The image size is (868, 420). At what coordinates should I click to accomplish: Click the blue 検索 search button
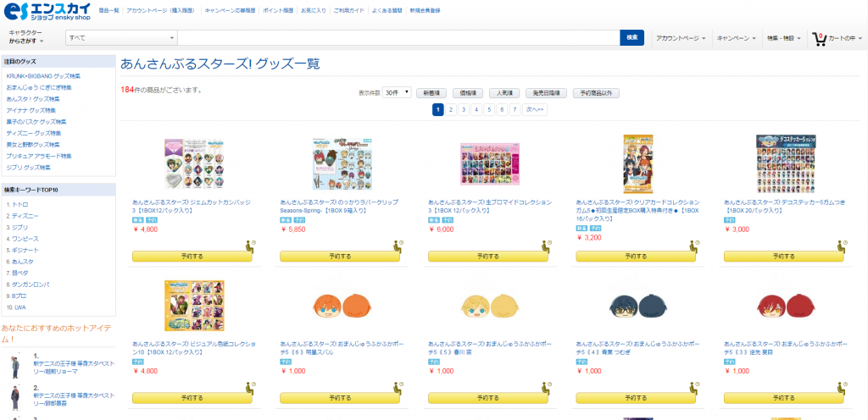click(x=632, y=37)
